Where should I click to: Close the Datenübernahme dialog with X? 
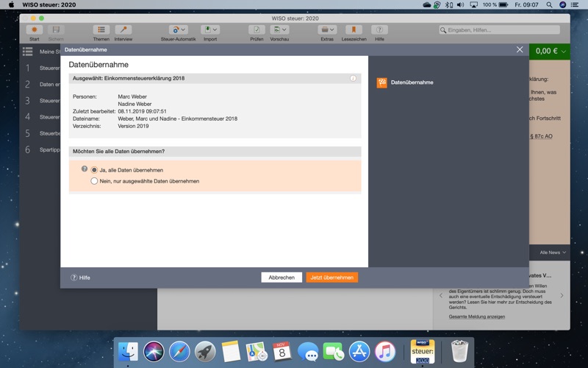520,49
